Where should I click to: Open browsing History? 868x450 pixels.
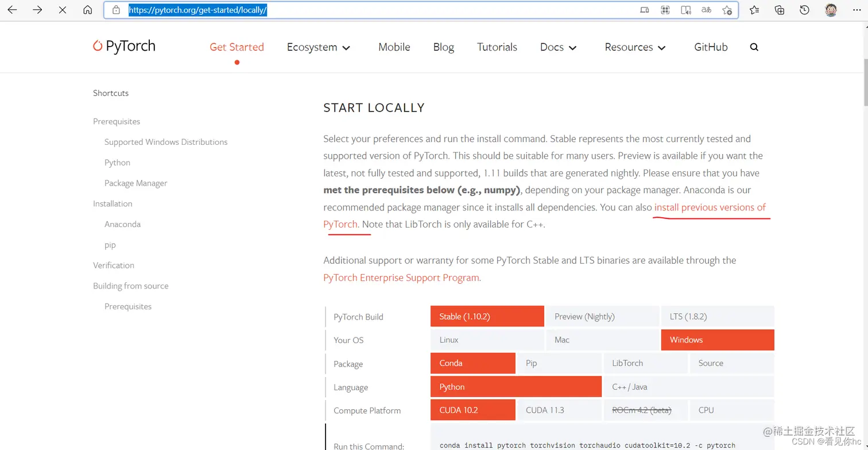tap(804, 10)
